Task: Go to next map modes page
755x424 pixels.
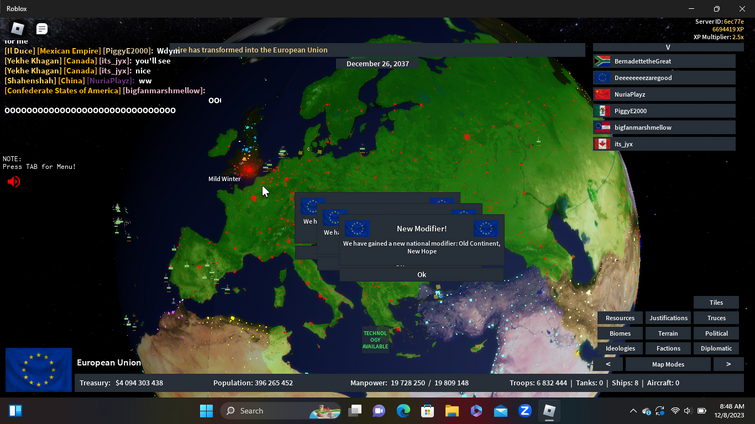Action: tap(728, 364)
